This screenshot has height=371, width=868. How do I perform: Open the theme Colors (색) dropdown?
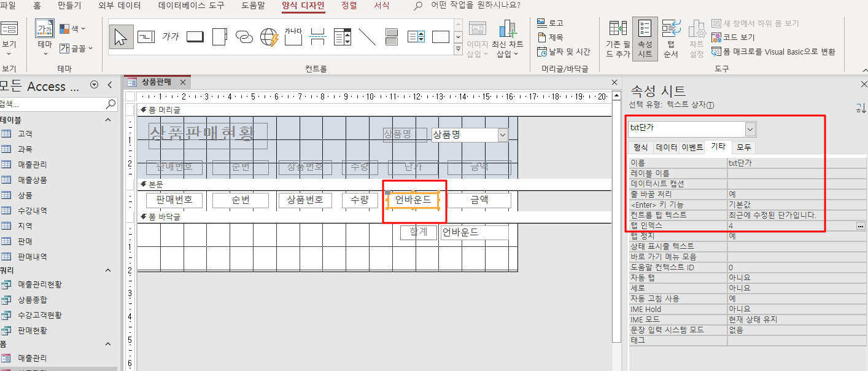73,28
